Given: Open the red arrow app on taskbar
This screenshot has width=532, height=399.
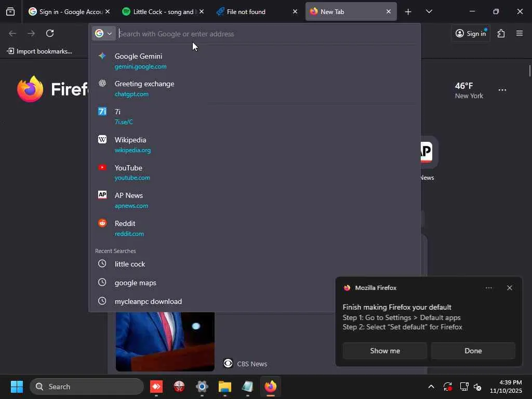Looking at the screenshot, I should click(156, 387).
